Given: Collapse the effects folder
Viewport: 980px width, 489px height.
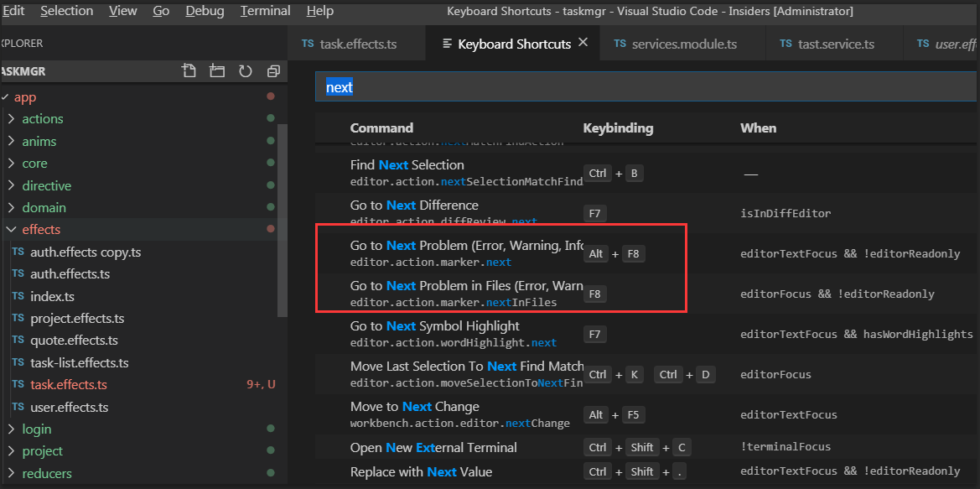Looking at the screenshot, I should [x=11, y=230].
